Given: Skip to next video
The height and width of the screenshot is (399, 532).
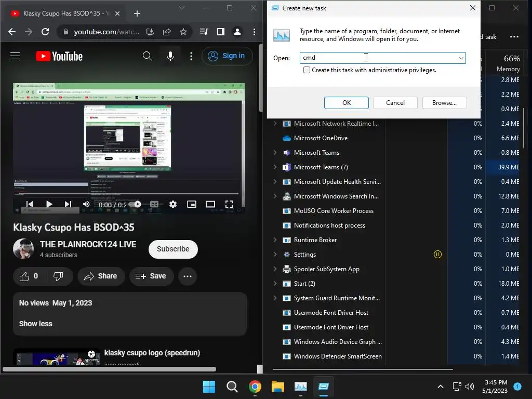Looking at the screenshot, I should pyautogui.click(x=68, y=204).
